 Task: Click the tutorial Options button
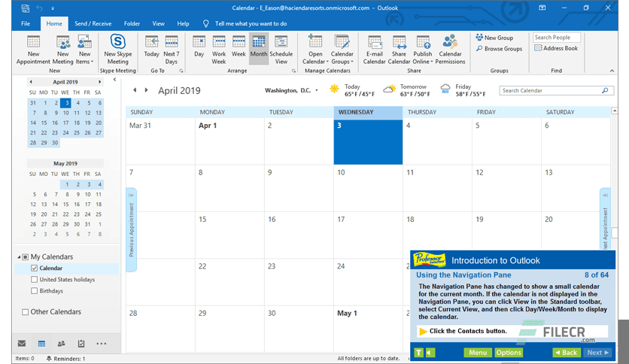[509, 353]
